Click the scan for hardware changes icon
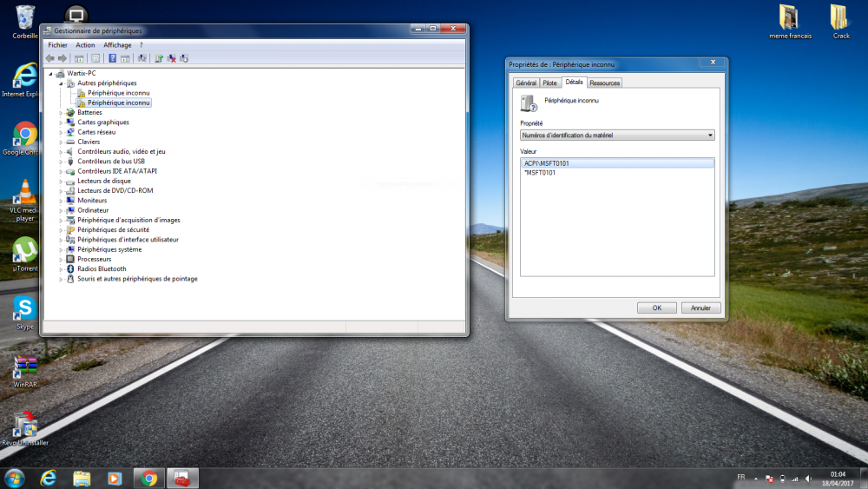Viewport: 868px width, 489px height. [x=142, y=58]
